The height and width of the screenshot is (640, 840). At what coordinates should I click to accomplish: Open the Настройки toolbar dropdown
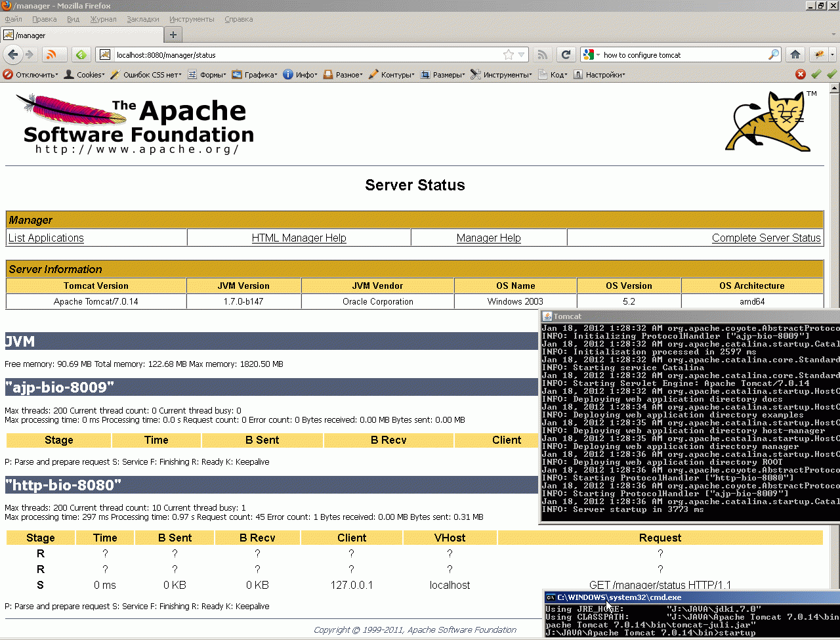coord(599,75)
